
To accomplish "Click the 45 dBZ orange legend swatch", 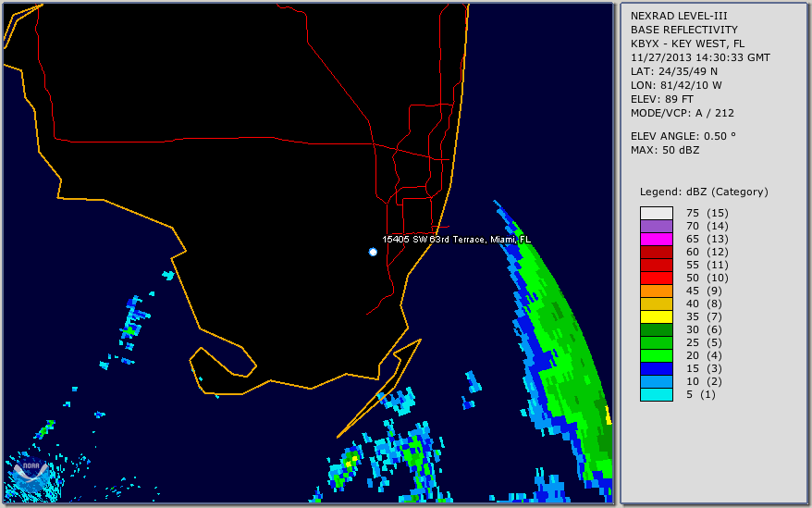I will coord(656,291).
